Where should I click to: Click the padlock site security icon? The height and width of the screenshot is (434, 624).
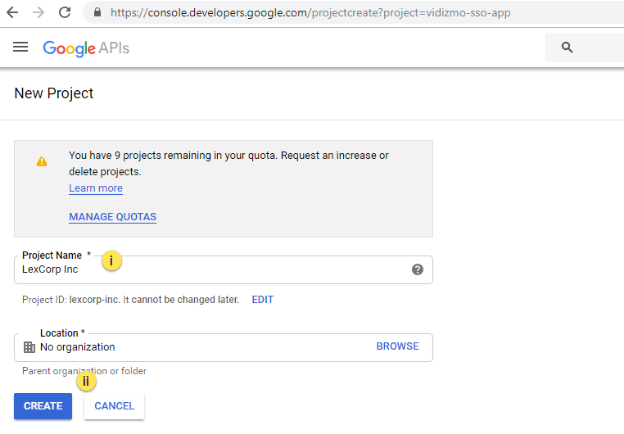pos(98,13)
